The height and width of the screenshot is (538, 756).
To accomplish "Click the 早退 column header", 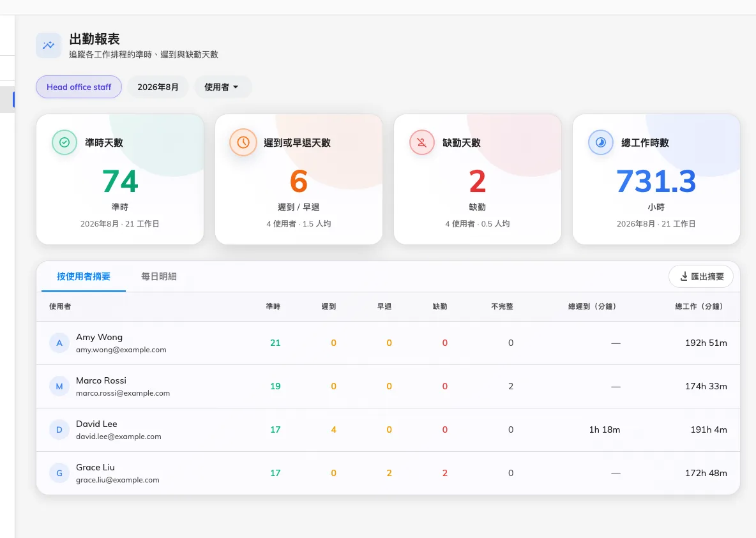I will point(384,306).
